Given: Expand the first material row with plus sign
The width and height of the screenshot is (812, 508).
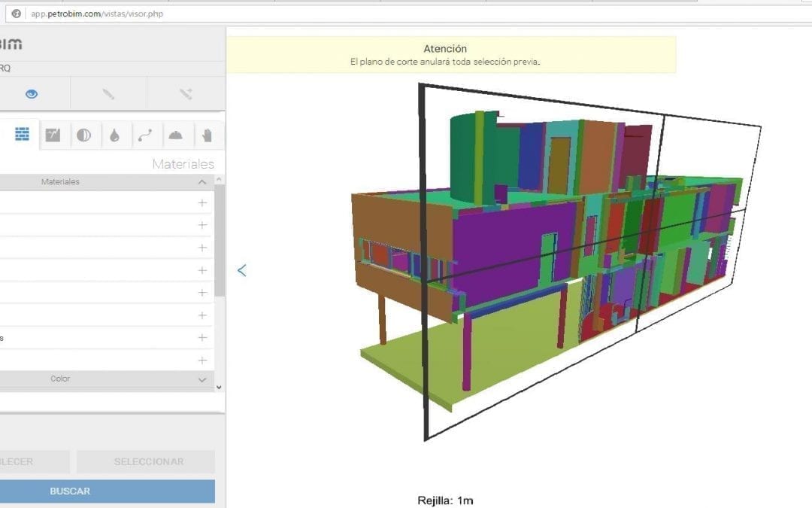Looking at the screenshot, I should [x=201, y=202].
